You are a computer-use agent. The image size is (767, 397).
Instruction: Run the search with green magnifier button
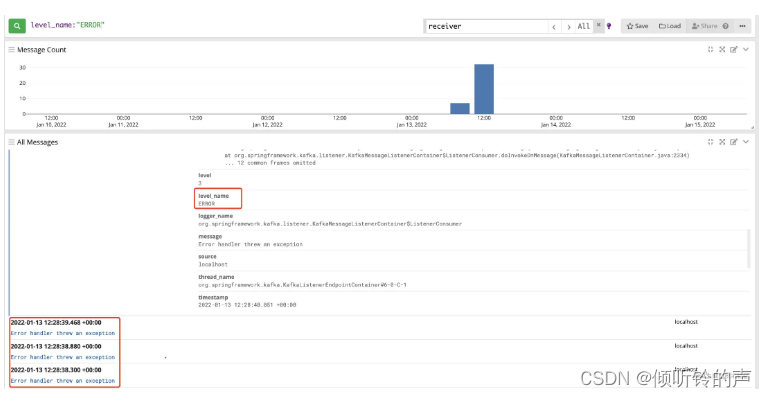pyautogui.click(x=17, y=25)
